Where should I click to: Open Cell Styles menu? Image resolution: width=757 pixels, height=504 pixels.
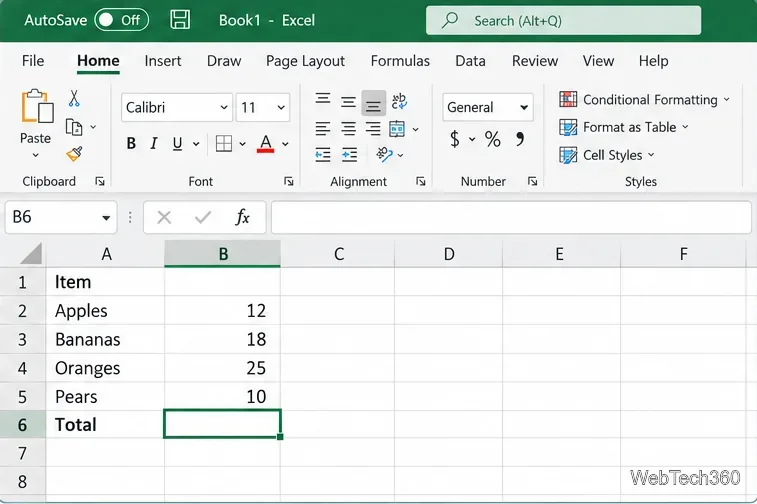(x=606, y=155)
